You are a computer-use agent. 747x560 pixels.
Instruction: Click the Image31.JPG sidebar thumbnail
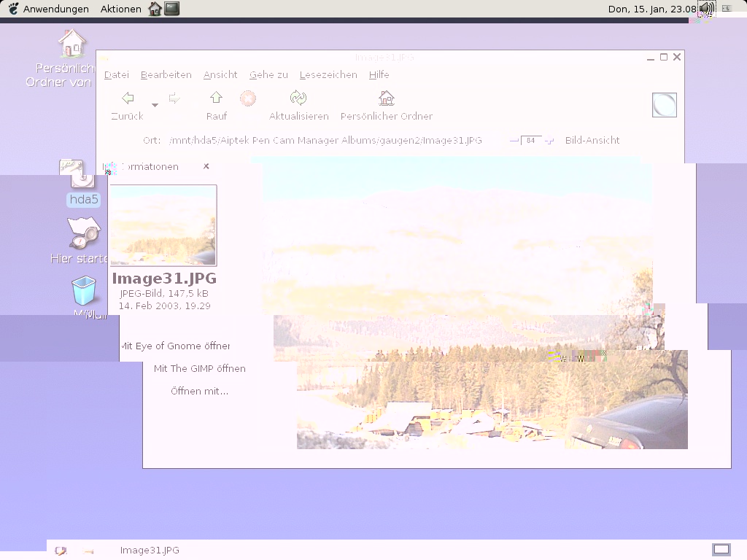pyautogui.click(x=163, y=225)
